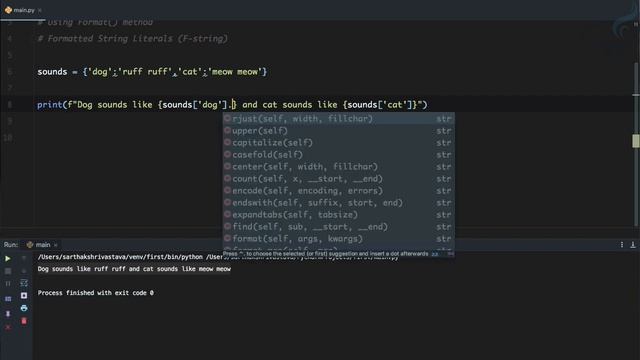Click the 'Process finished with exit code 0' line
The image size is (640, 360).
(96, 293)
